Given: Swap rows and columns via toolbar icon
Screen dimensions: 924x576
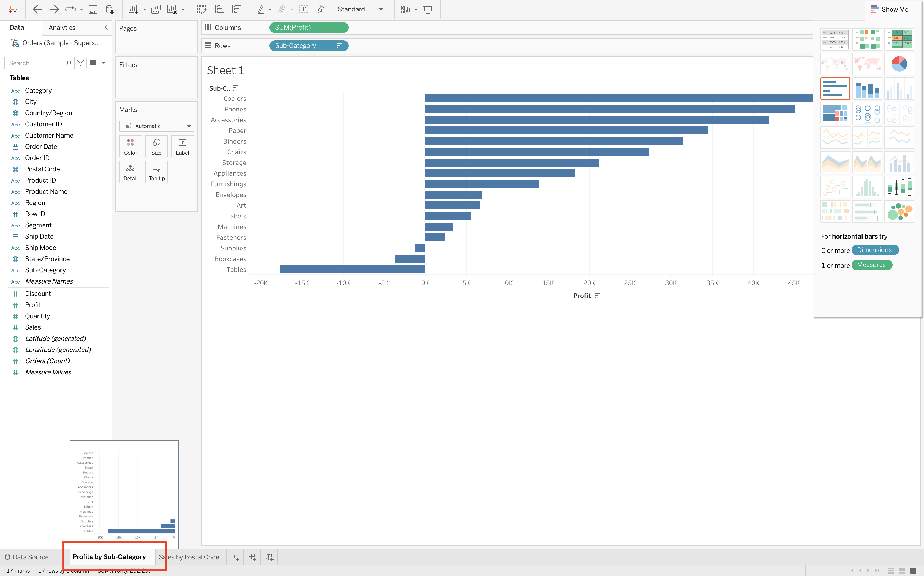Looking at the screenshot, I should click(x=202, y=9).
